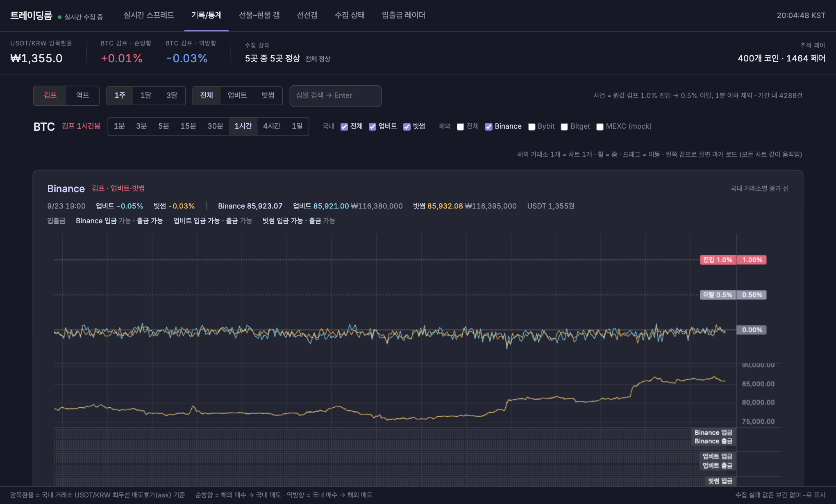Screen dimensions: 836x504
Task: Set candle interval to 15분
Action: point(188,126)
